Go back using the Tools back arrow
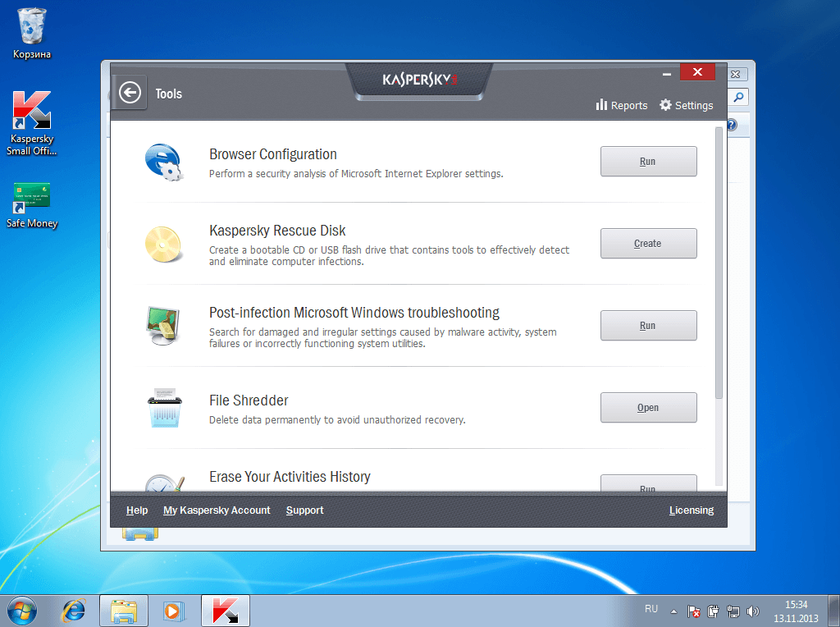Image resolution: width=840 pixels, height=627 pixels. 130,93
